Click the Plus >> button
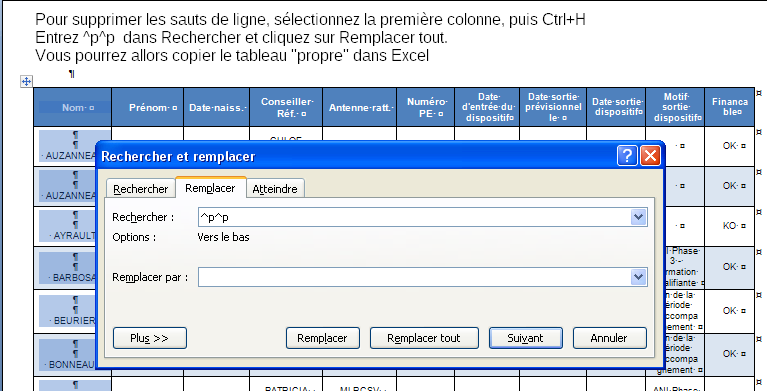 (x=150, y=338)
